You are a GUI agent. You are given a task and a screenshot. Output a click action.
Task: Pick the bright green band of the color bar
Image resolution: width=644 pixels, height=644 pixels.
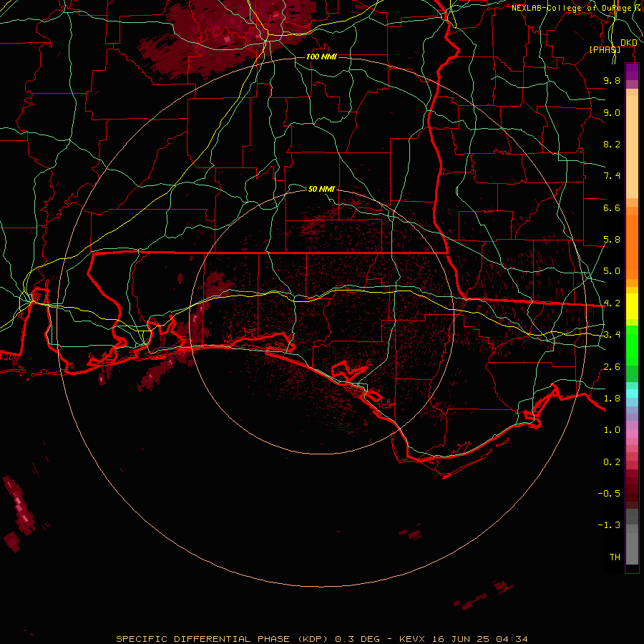(632, 345)
